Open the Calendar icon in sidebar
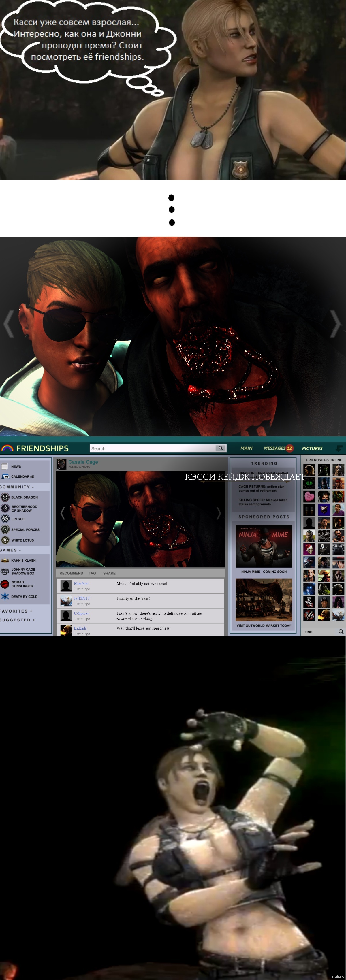 click(x=5, y=476)
